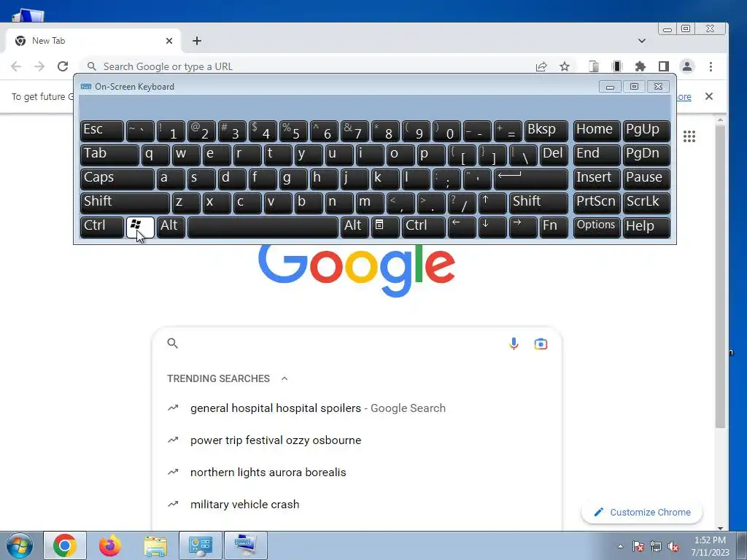This screenshot has height=560, width=747.
Task: Search by image with the camera icon
Action: tap(541, 344)
